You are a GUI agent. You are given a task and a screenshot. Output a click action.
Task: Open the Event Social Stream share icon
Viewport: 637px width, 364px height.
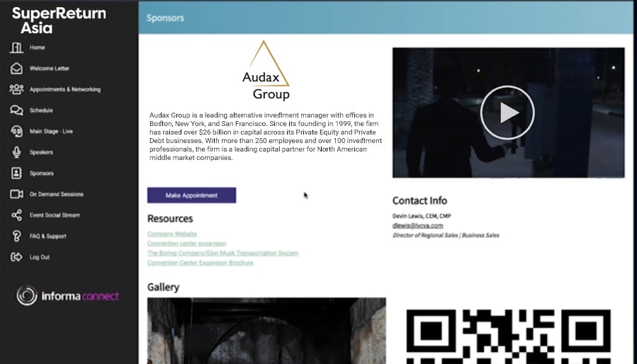point(16,215)
